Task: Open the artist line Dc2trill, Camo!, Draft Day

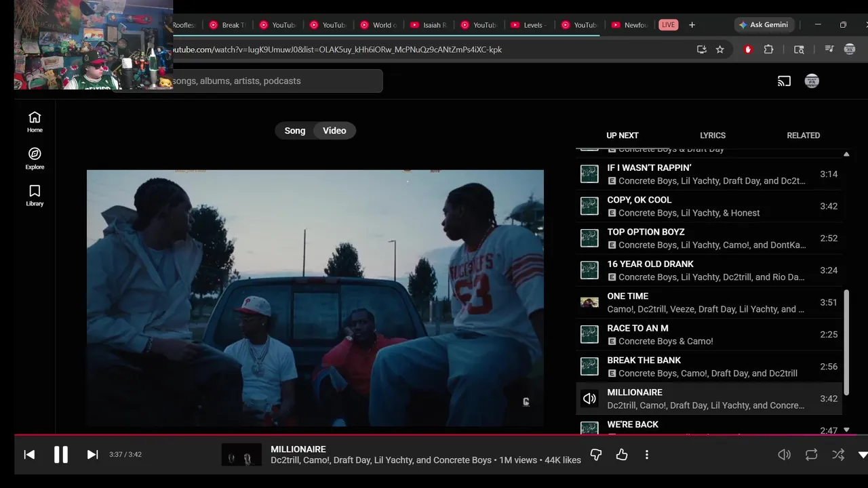Action: pyautogui.click(x=381, y=460)
